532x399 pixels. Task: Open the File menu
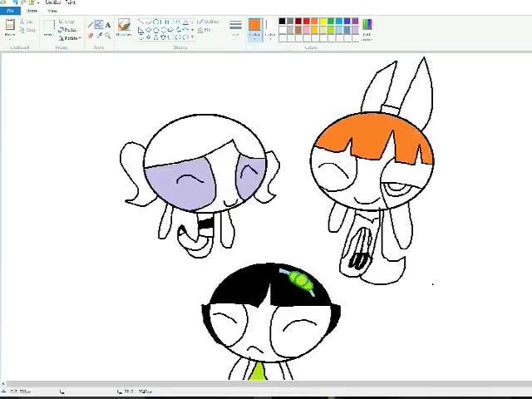click(x=10, y=11)
